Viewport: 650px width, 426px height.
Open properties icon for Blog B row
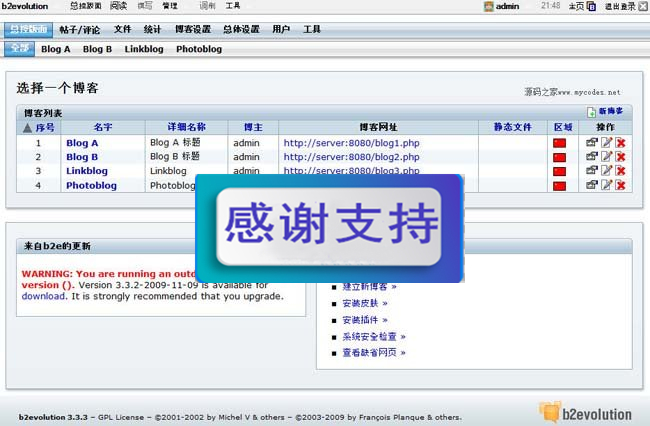[x=592, y=156]
